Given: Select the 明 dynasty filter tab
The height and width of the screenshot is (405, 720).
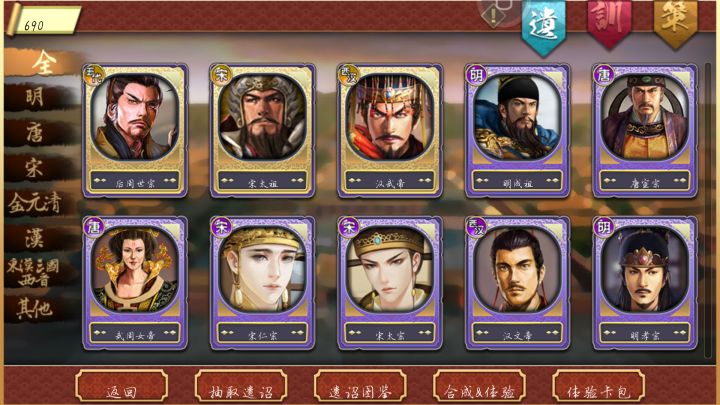Looking at the screenshot, I should (36, 97).
